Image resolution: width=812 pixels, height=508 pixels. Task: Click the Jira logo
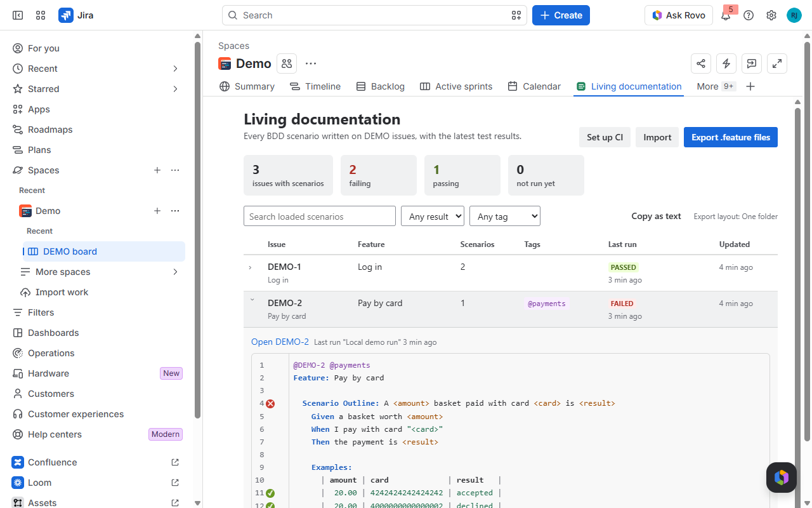[76, 15]
